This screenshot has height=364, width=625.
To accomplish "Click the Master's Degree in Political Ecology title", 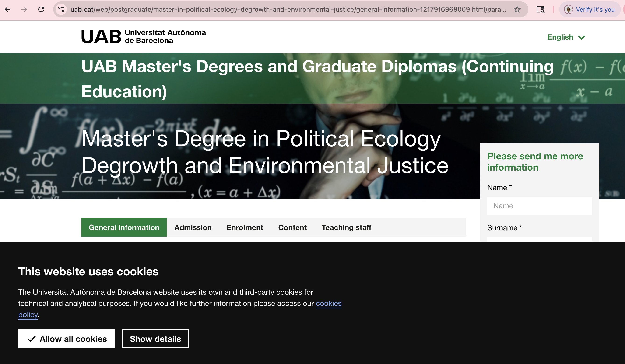I will (x=265, y=152).
